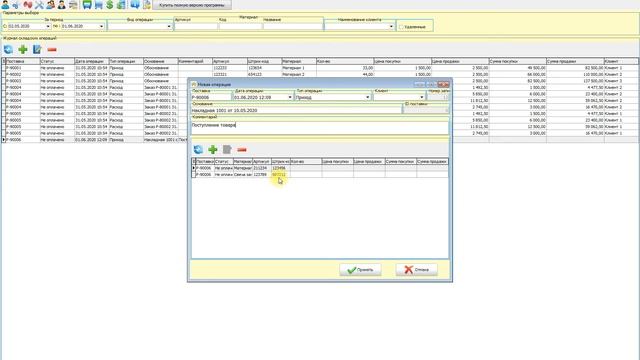Click the 'Номер записи' stepper in dialog

click(438, 98)
